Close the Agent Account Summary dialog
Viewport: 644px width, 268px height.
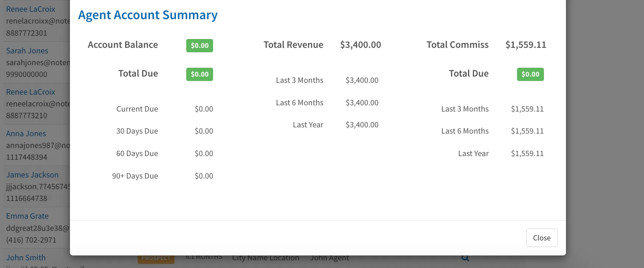(x=542, y=238)
